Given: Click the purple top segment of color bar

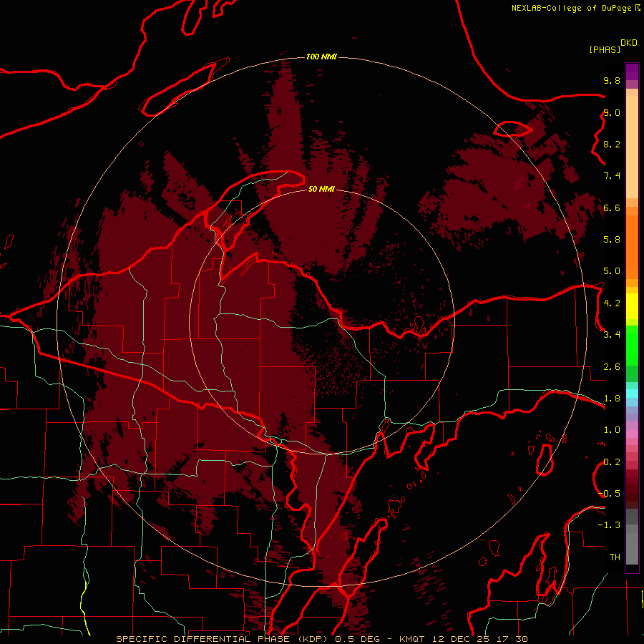Looking at the screenshot, I should coord(632,72).
